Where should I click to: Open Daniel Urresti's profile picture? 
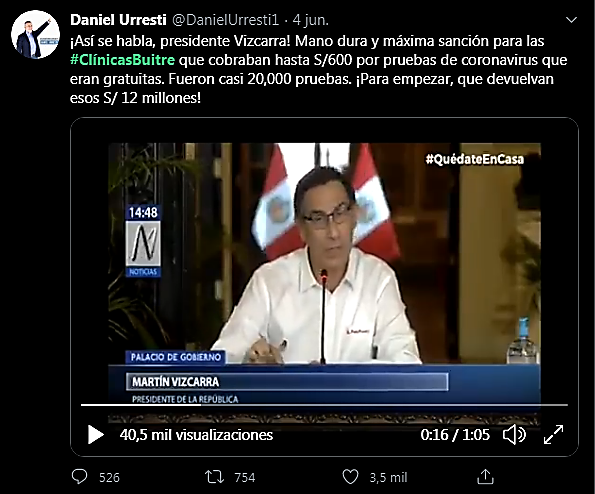tap(35, 35)
